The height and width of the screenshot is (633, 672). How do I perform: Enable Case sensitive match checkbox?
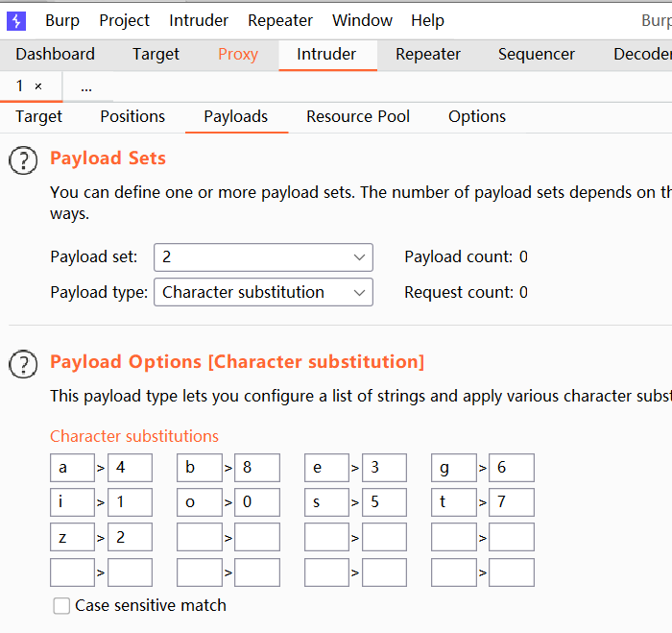(x=62, y=606)
